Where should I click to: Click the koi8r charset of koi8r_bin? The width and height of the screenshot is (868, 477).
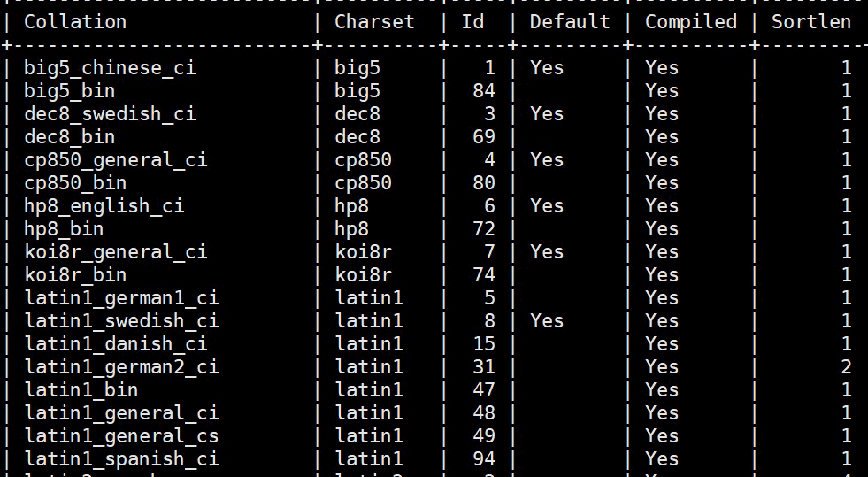[x=363, y=274]
